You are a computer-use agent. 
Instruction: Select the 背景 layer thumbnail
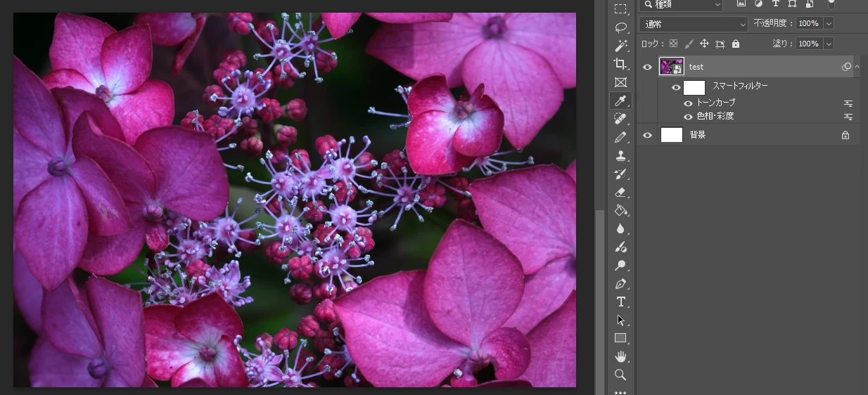click(x=672, y=135)
